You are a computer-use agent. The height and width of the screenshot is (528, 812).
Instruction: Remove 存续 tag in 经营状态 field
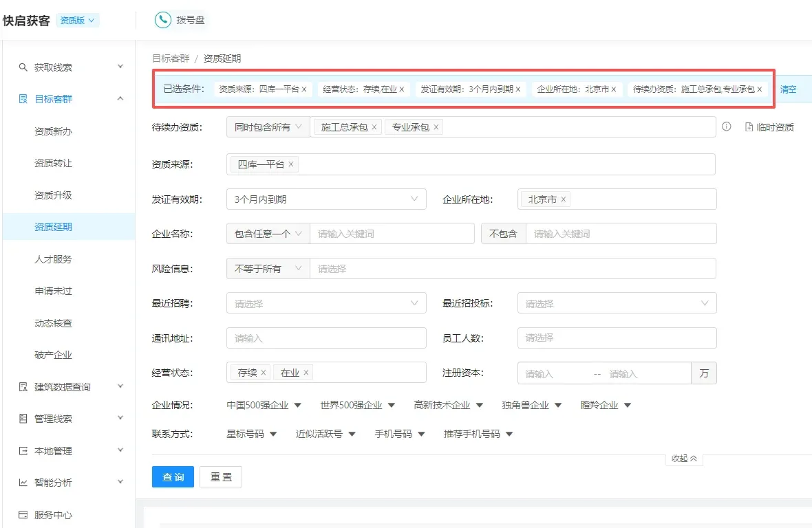pos(263,373)
